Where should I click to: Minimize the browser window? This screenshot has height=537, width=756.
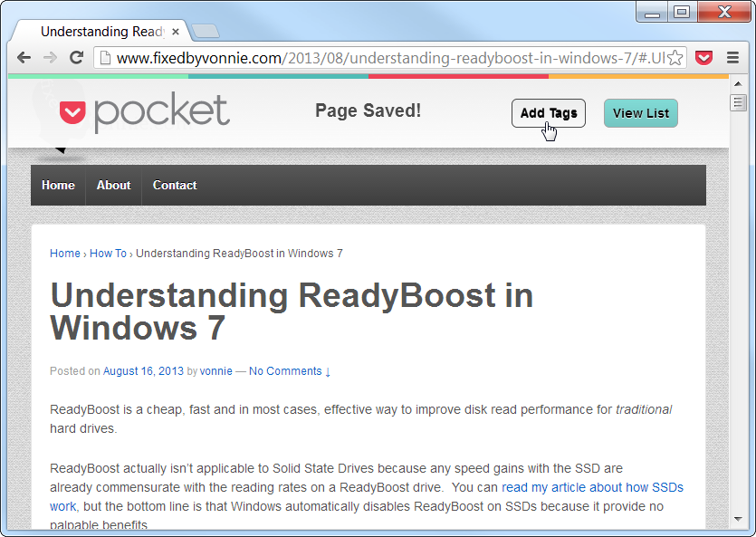pos(652,12)
